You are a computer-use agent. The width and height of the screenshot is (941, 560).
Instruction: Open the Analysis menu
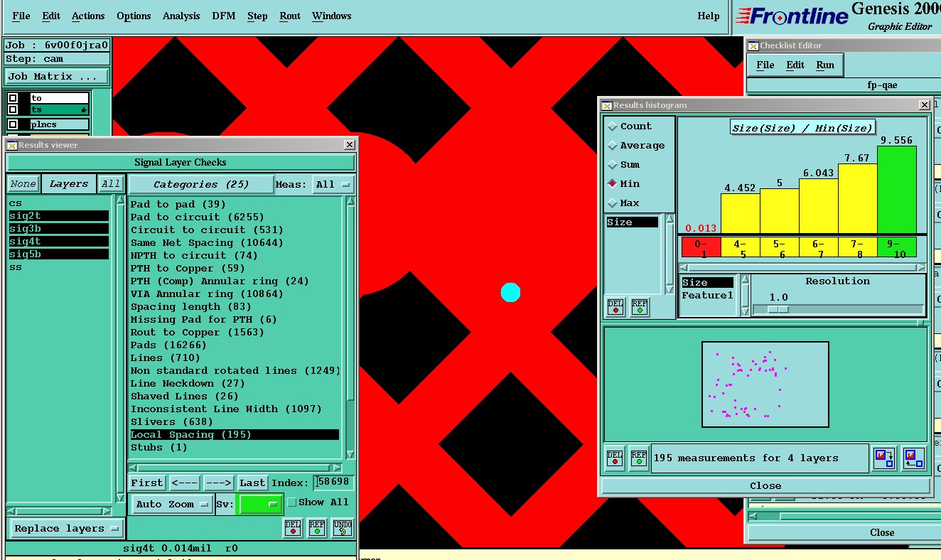181,16
